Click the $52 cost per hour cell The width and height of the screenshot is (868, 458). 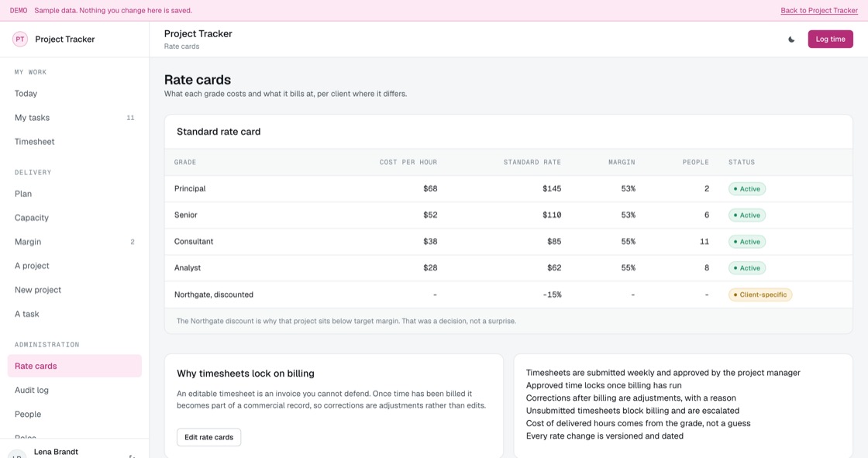tap(430, 215)
